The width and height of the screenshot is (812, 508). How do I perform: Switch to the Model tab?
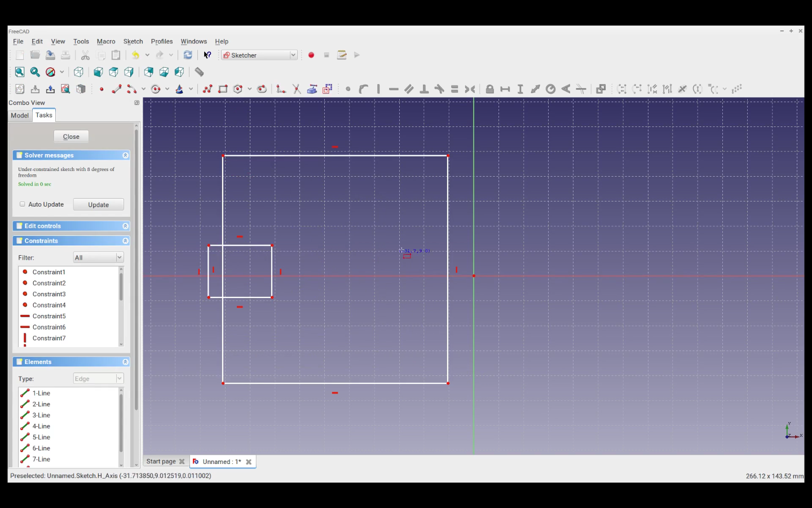pyautogui.click(x=20, y=116)
